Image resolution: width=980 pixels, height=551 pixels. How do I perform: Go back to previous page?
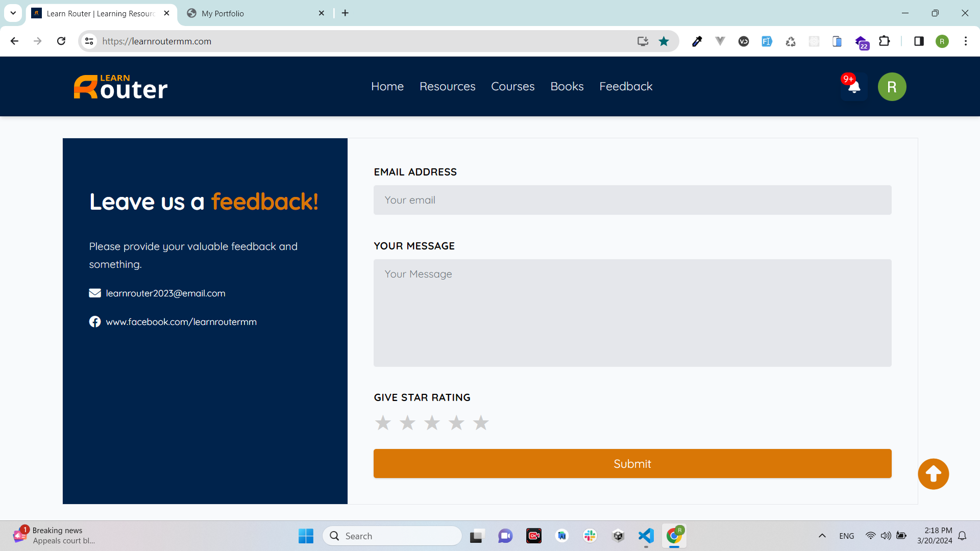pos(14,41)
